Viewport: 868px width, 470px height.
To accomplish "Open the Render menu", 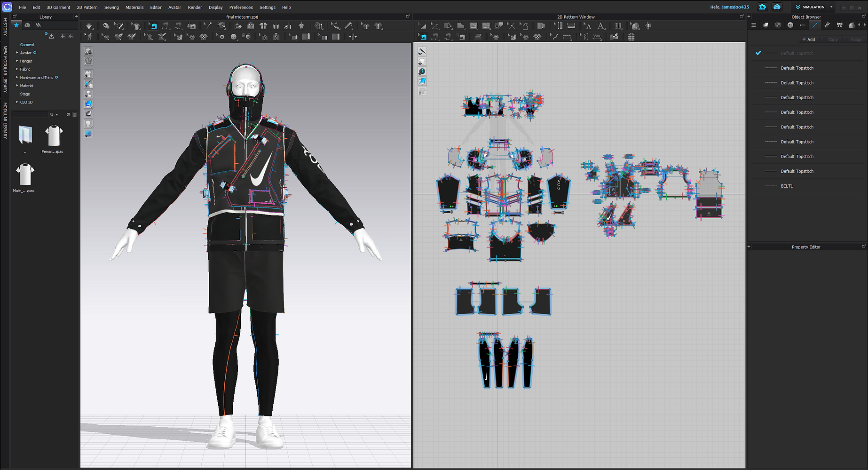I will coord(195,7).
